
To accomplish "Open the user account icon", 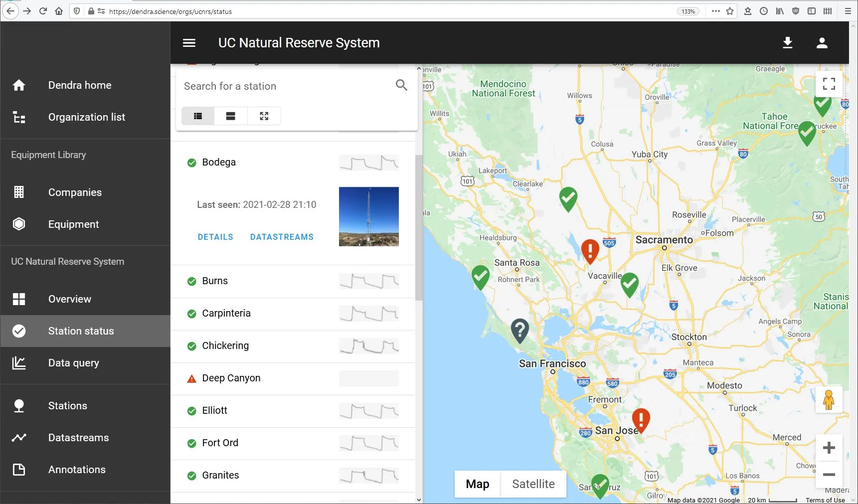I will pyautogui.click(x=822, y=43).
